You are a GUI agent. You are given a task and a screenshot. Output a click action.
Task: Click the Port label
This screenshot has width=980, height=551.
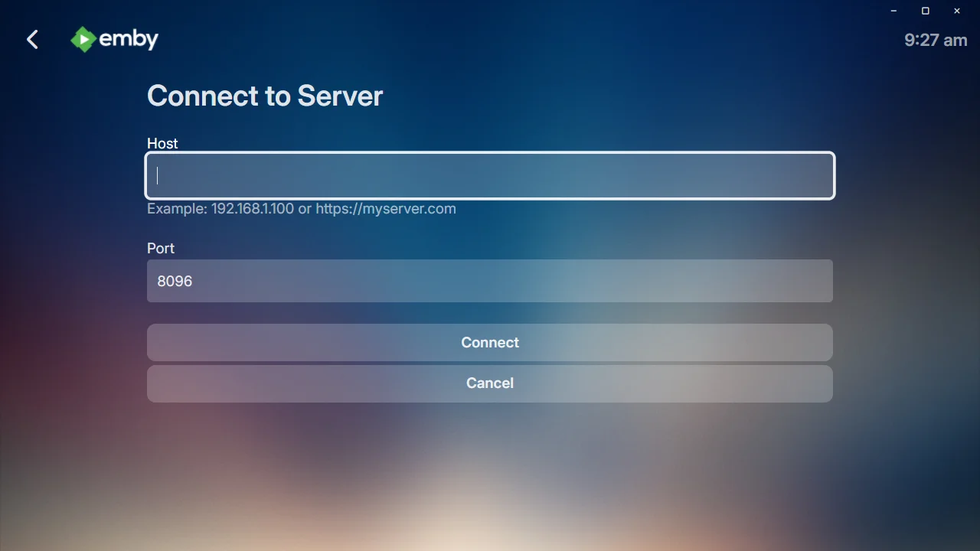pos(161,248)
